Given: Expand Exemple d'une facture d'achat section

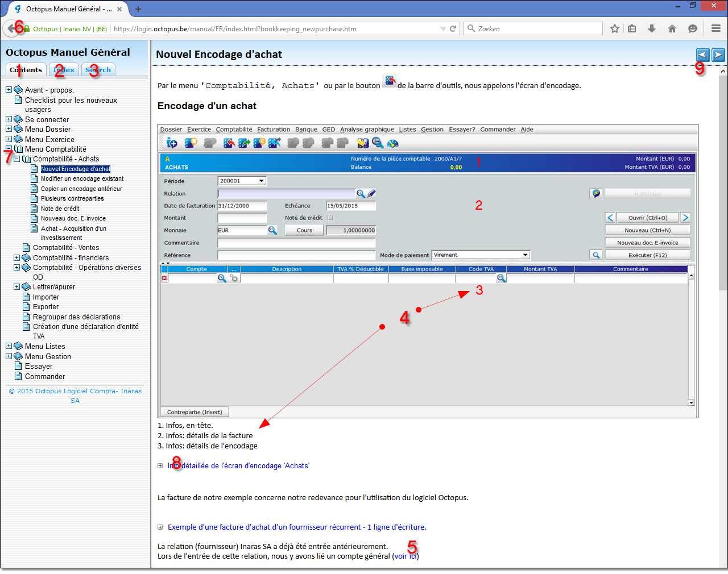Looking at the screenshot, I should point(160,527).
